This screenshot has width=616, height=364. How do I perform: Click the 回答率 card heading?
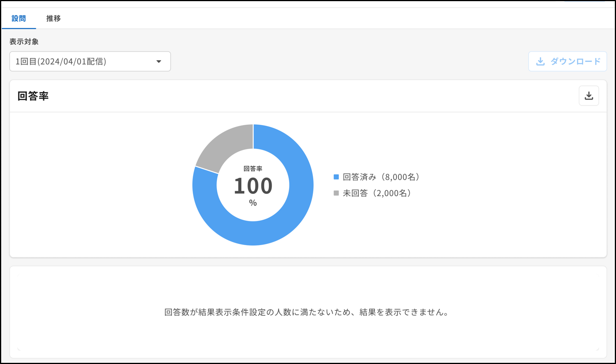[x=32, y=96]
